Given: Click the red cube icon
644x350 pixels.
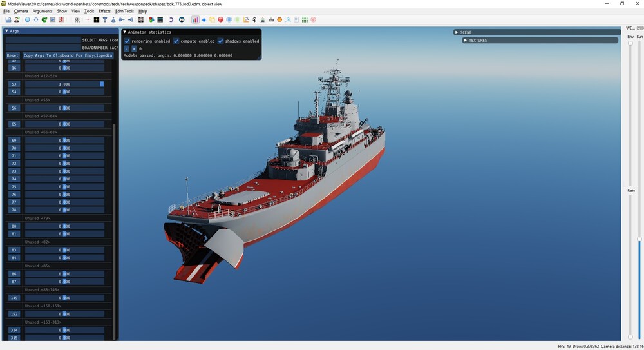Looking at the screenshot, I should [220, 19].
